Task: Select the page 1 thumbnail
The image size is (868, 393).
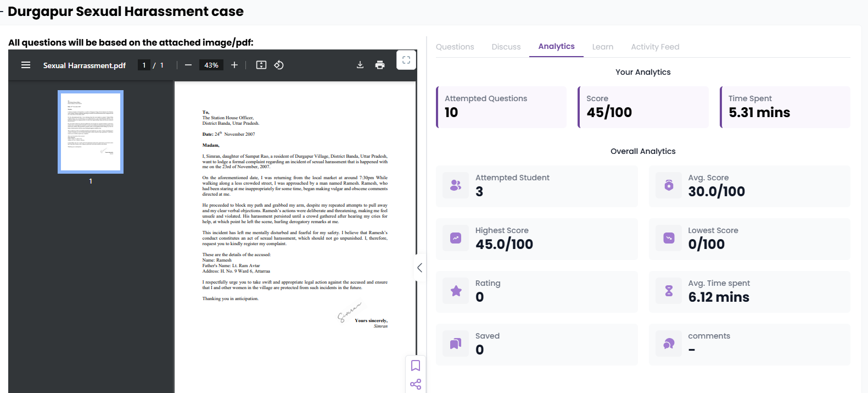Action: tap(91, 132)
